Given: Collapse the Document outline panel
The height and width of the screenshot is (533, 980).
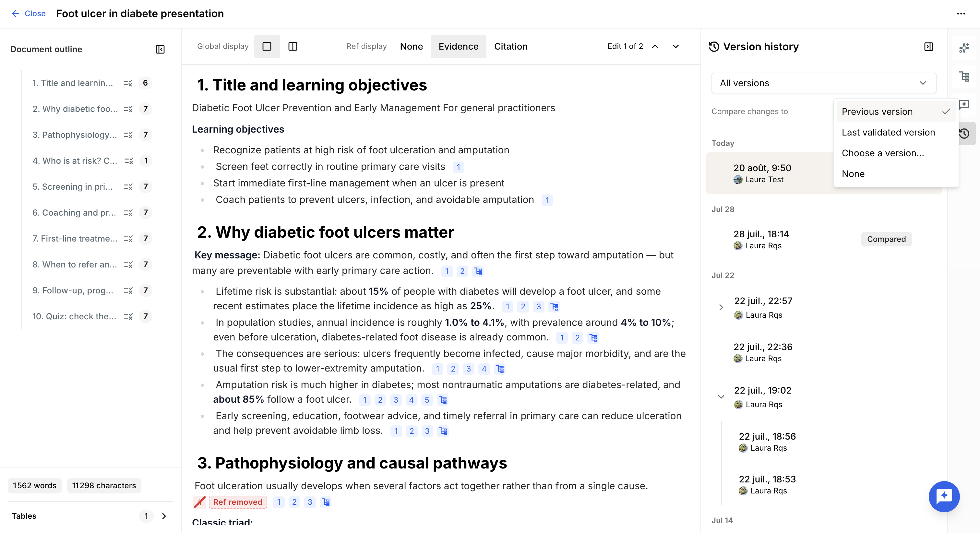Looking at the screenshot, I should coord(160,50).
